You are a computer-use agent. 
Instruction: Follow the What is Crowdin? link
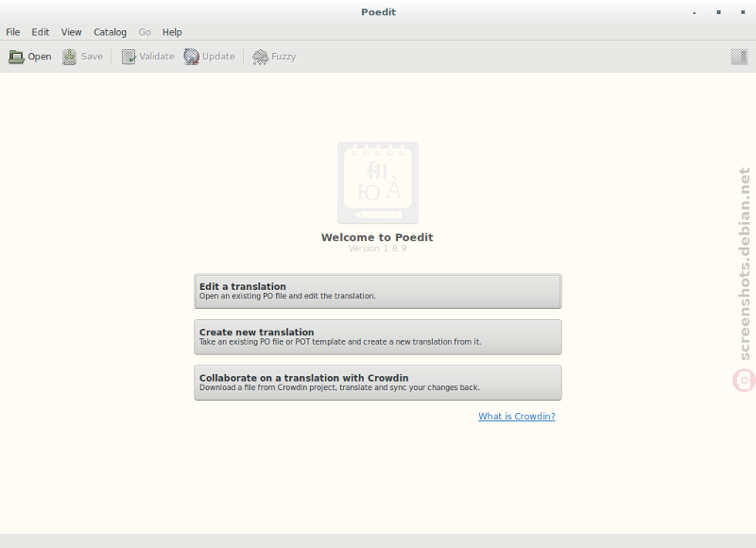(x=517, y=417)
